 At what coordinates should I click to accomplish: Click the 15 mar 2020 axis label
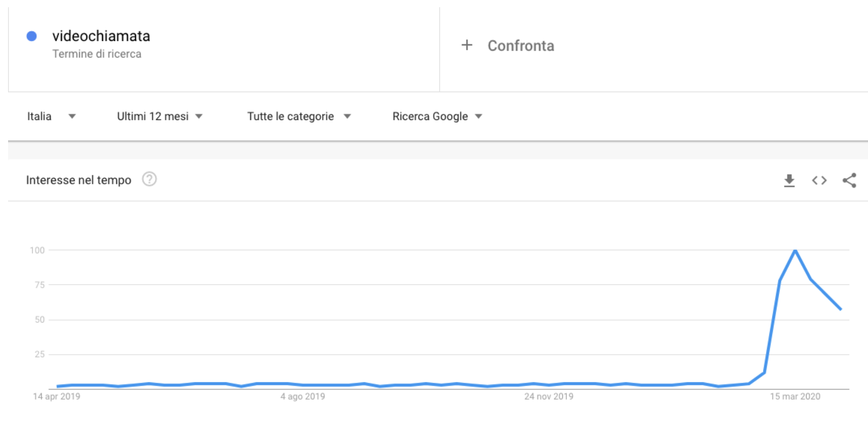(795, 397)
